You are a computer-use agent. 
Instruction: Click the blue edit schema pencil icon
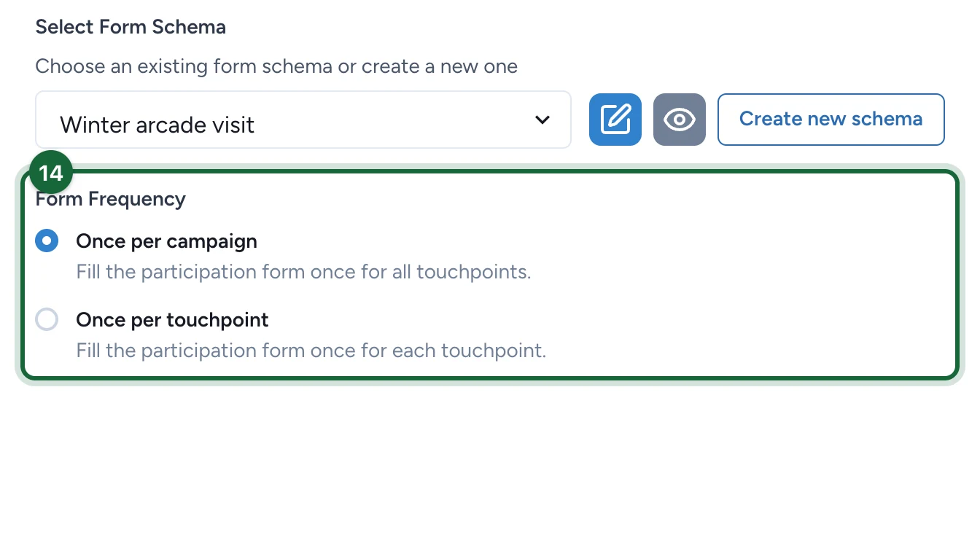(x=615, y=120)
